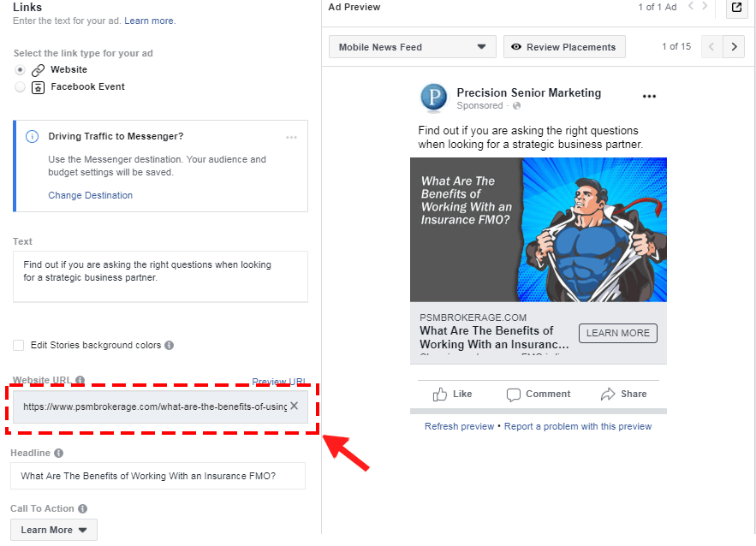
Task: Enable Edit Stories background colors checkbox
Action: pyautogui.click(x=18, y=345)
